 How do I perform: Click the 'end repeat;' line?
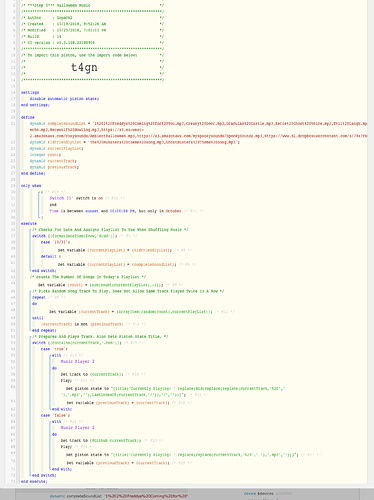coord(44,330)
